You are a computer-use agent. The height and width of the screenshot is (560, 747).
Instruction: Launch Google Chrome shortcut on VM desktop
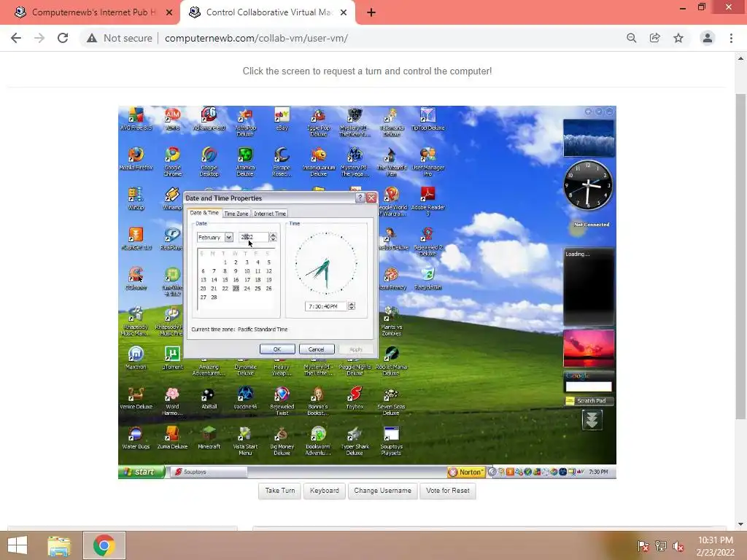172,161
